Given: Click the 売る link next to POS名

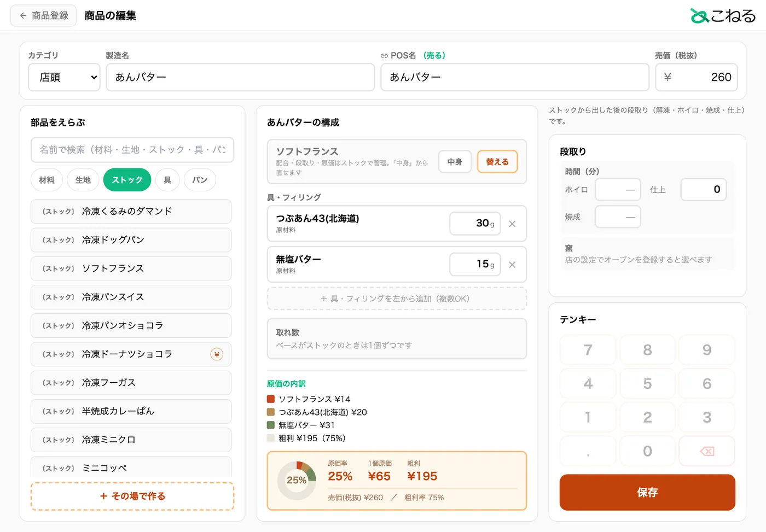Looking at the screenshot, I should [435, 56].
